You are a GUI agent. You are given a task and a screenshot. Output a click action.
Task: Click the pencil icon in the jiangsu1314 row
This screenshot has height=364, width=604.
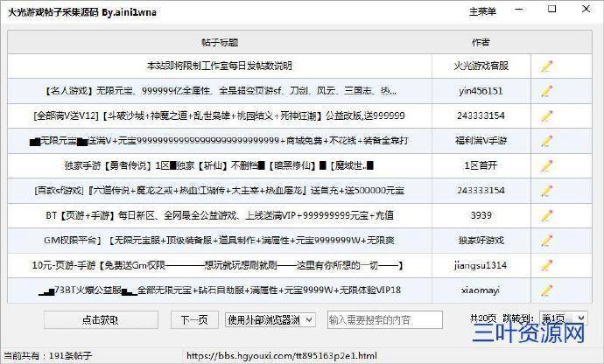coord(546,265)
